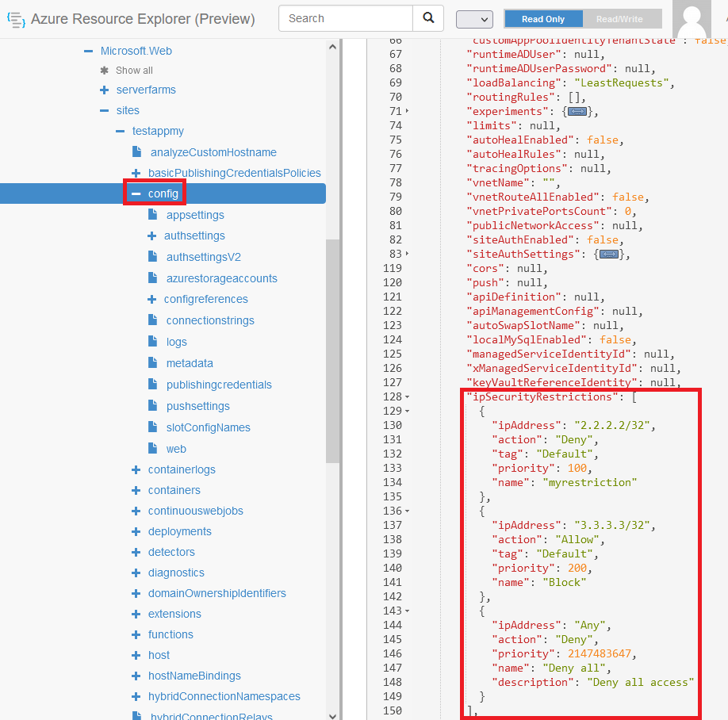Screen dimensions: 728x720
Task: Click the publishingcredentials document icon
Action: (153, 384)
